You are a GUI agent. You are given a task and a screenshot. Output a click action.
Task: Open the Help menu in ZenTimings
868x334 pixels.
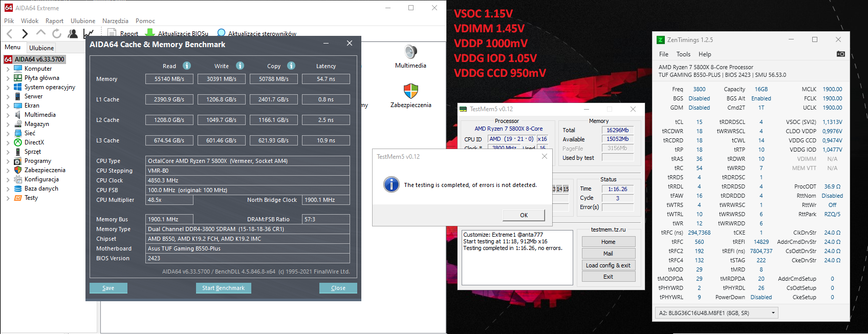coord(705,54)
